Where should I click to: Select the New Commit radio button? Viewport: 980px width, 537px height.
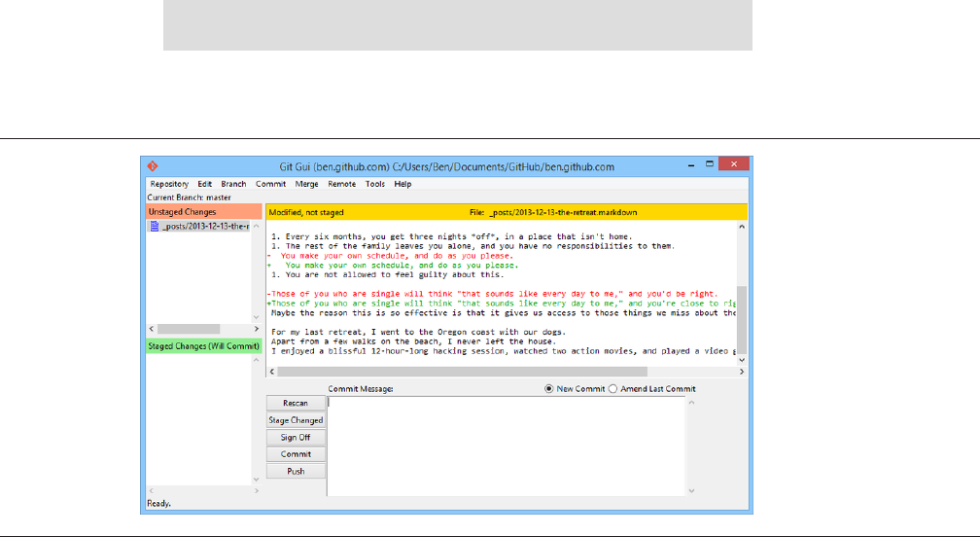click(548, 389)
